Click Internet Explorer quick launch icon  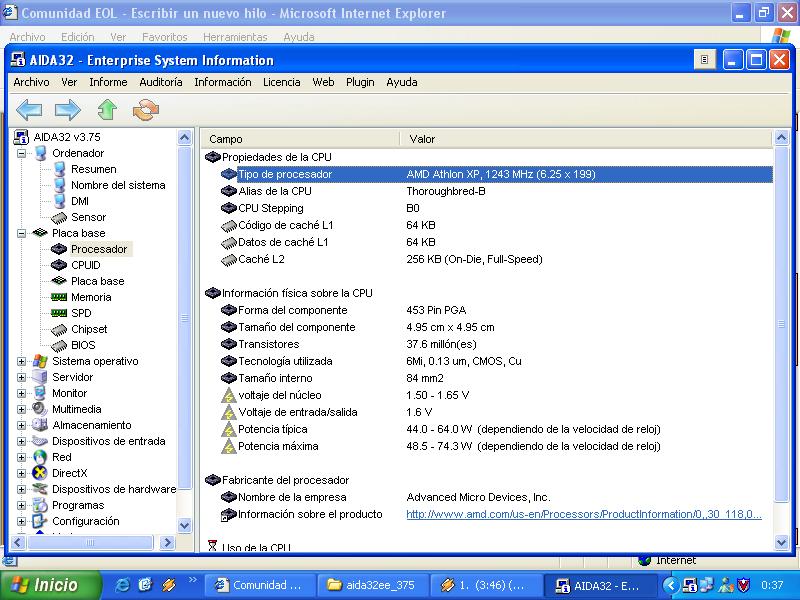click(x=123, y=585)
